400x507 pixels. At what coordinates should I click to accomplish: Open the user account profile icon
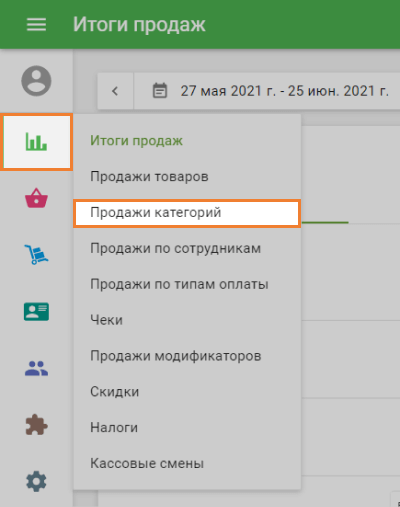click(x=36, y=81)
